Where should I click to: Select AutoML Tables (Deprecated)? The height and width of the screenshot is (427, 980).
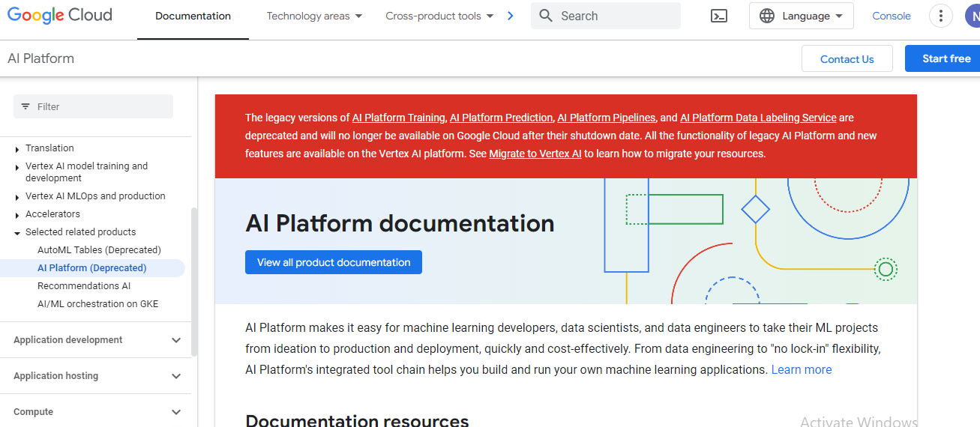click(x=99, y=250)
